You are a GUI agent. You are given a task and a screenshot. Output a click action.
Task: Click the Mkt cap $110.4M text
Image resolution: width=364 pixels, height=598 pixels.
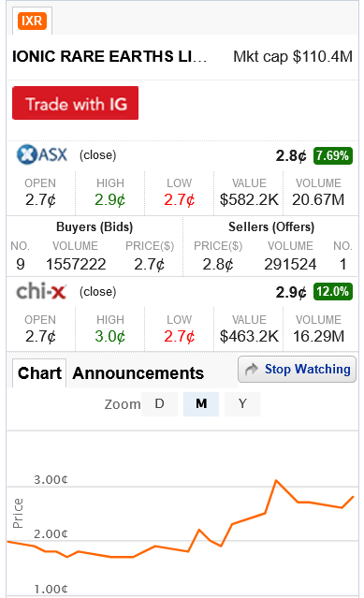tap(293, 56)
